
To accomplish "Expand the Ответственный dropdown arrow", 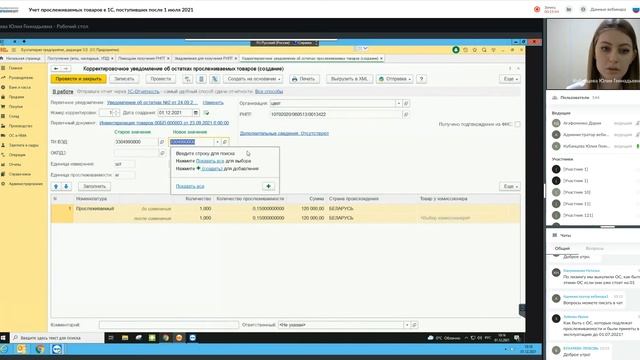I will [x=407, y=325].
